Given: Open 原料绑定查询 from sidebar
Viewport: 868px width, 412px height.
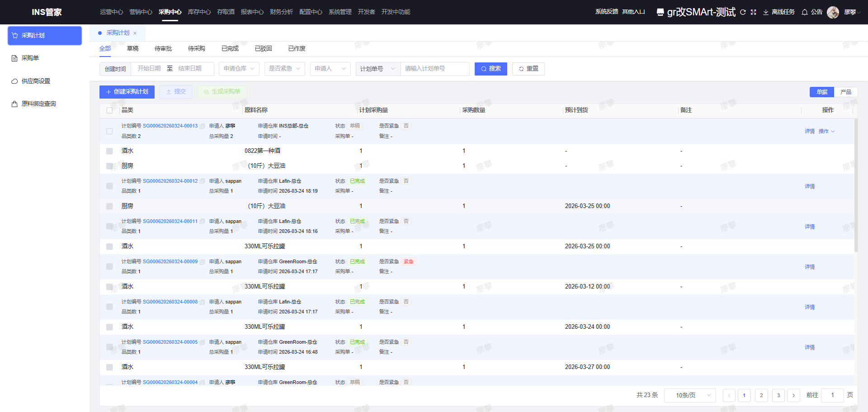Looking at the screenshot, I should coord(38,104).
